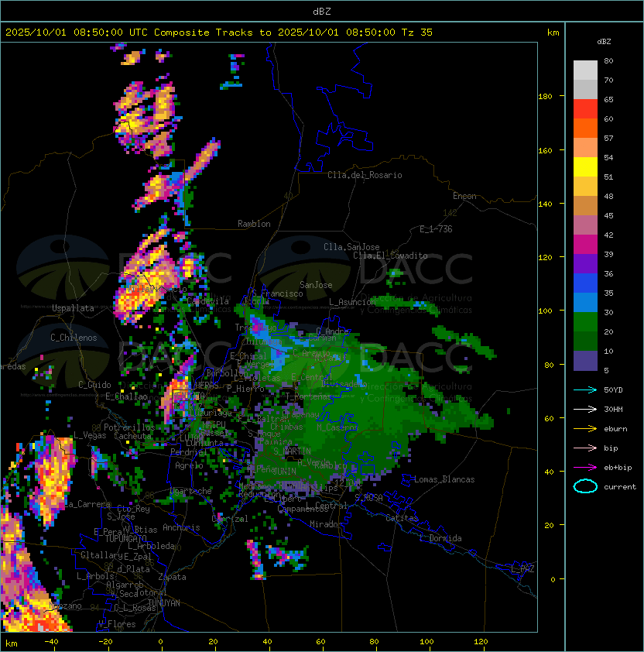Pick the bright green 20-30 dBZ band
The image size is (644, 652).
[x=585, y=322]
